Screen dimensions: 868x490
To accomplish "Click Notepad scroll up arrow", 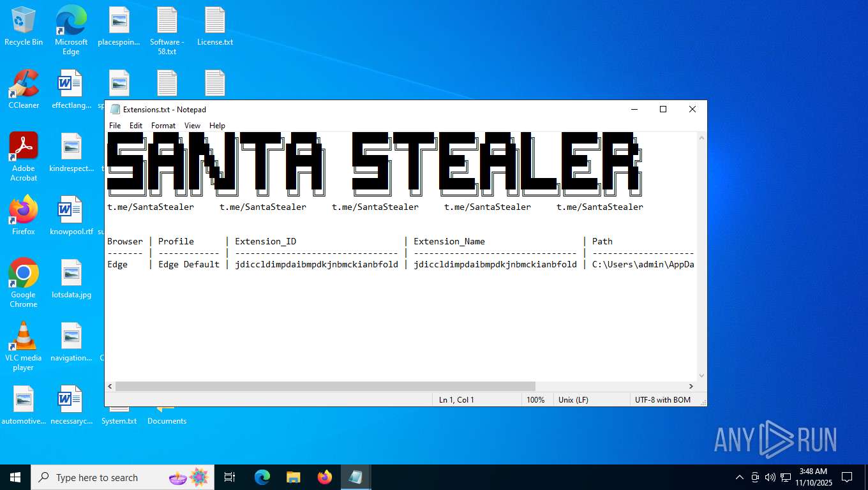I will tap(701, 138).
